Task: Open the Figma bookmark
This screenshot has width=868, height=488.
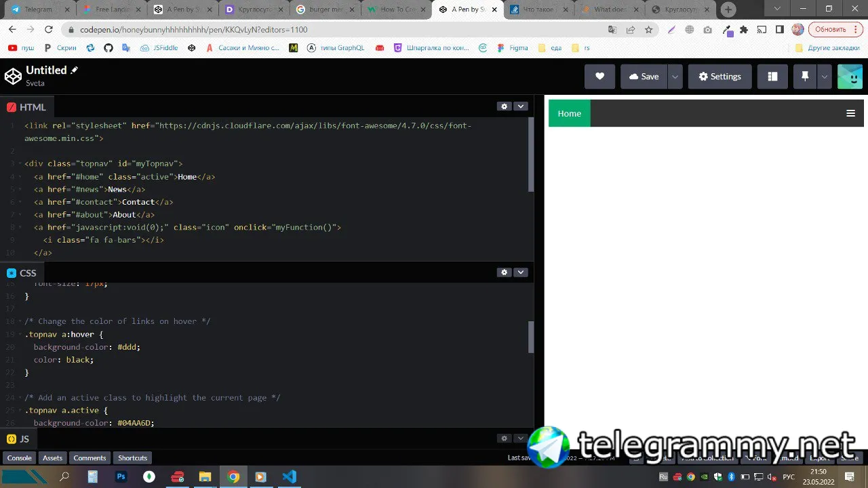Action: click(x=513, y=48)
